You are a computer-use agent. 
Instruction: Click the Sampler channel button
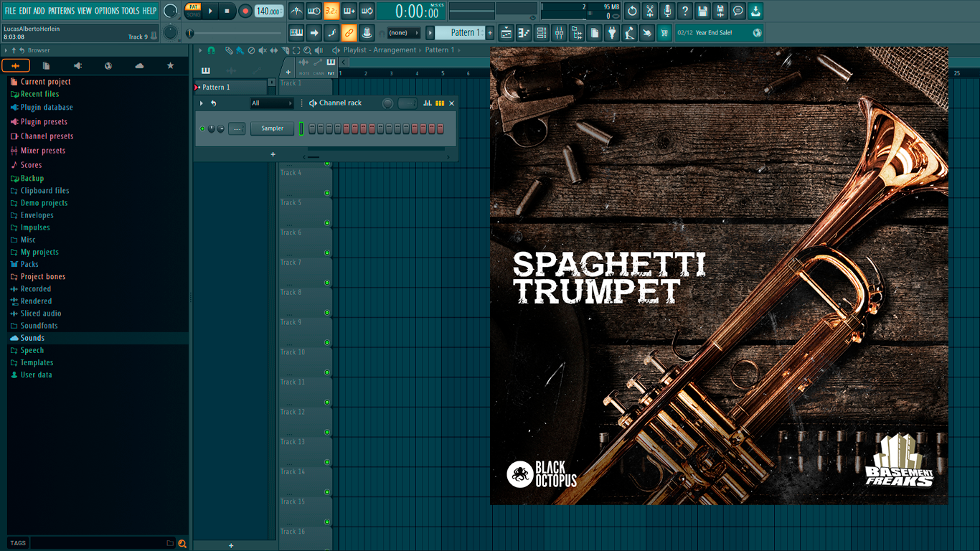(272, 128)
